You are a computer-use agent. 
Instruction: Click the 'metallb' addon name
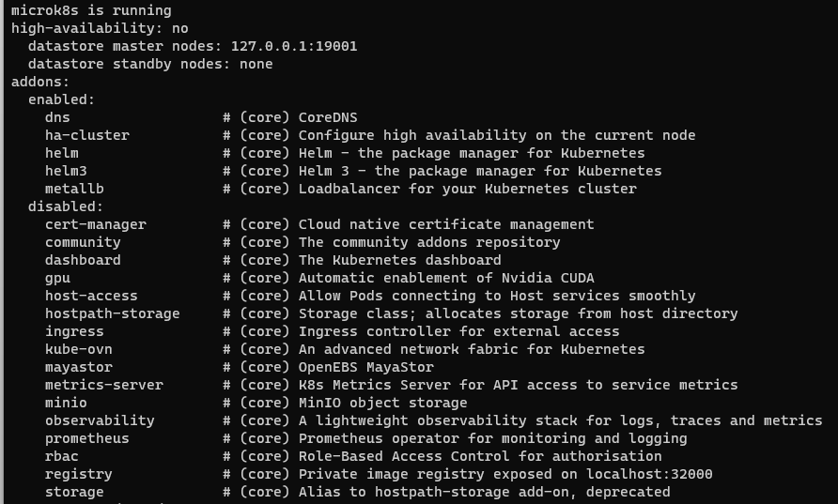(x=74, y=189)
